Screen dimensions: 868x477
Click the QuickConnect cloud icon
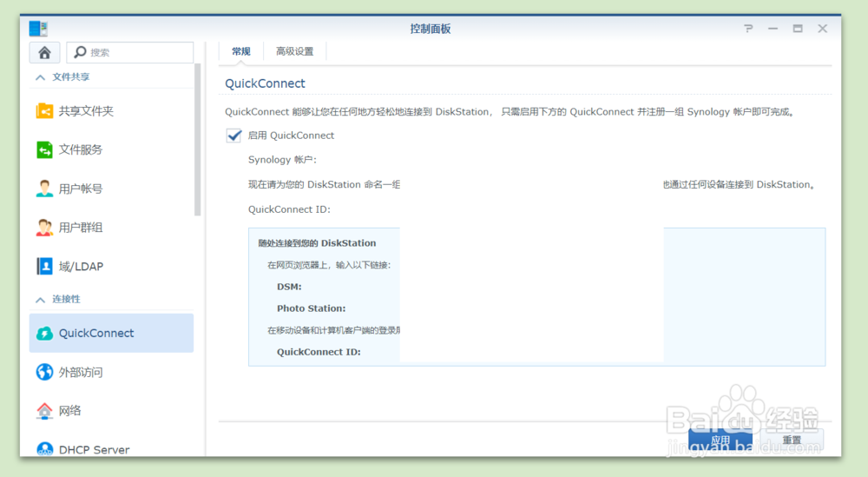coord(44,333)
